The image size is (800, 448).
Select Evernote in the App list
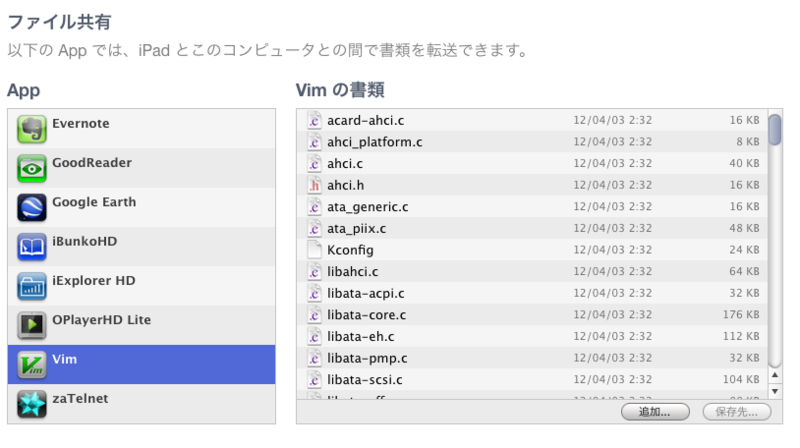click(141, 129)
